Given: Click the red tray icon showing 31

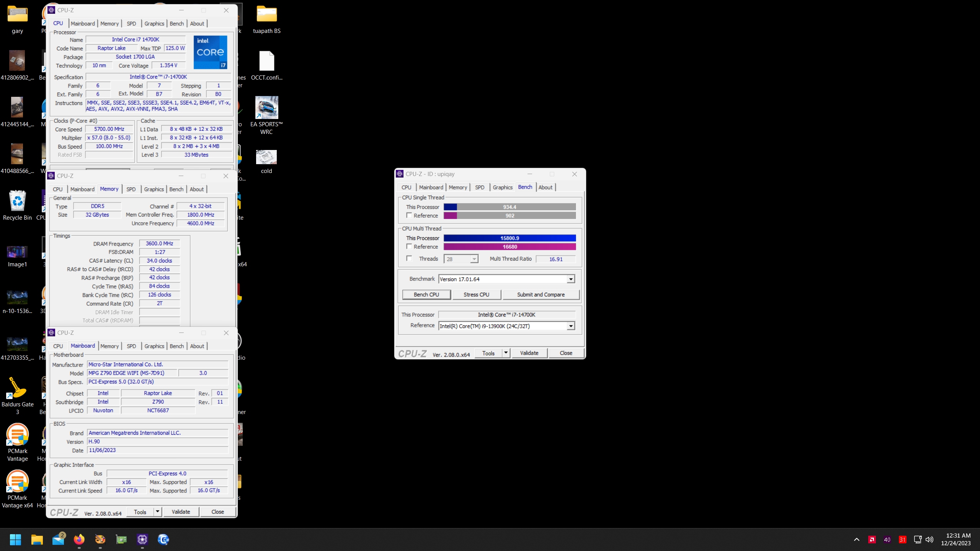Looking at the screenshot, I should 903,540.
